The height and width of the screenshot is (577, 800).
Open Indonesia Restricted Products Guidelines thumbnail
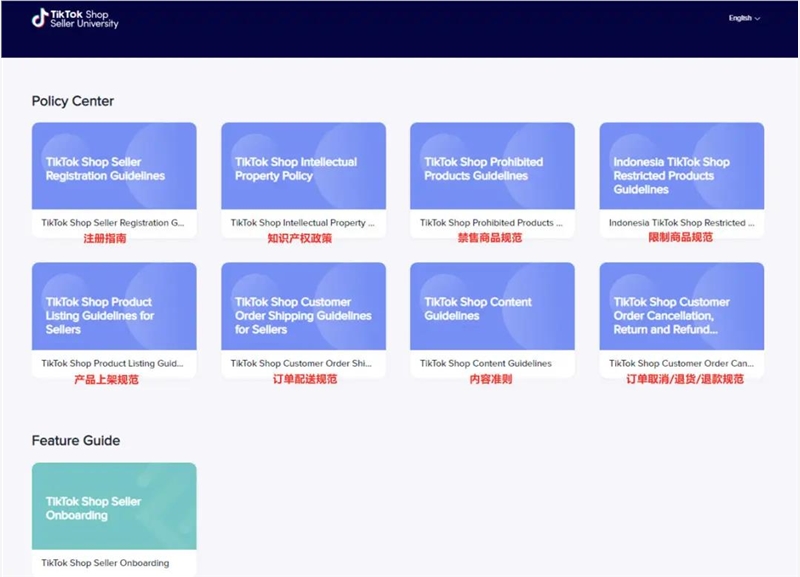click(x=681, y=166)
